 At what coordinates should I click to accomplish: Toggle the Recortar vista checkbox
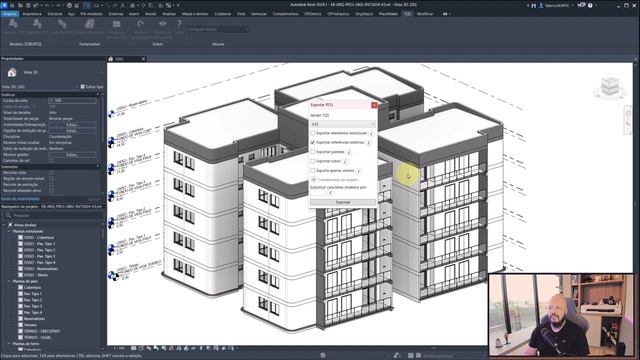[51, 173]
